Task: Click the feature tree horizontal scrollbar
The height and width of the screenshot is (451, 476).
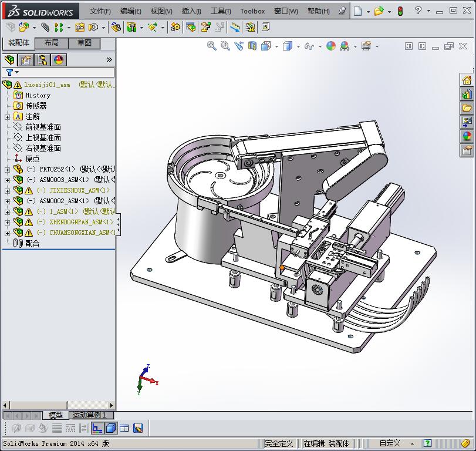Action: pos(58,405)
